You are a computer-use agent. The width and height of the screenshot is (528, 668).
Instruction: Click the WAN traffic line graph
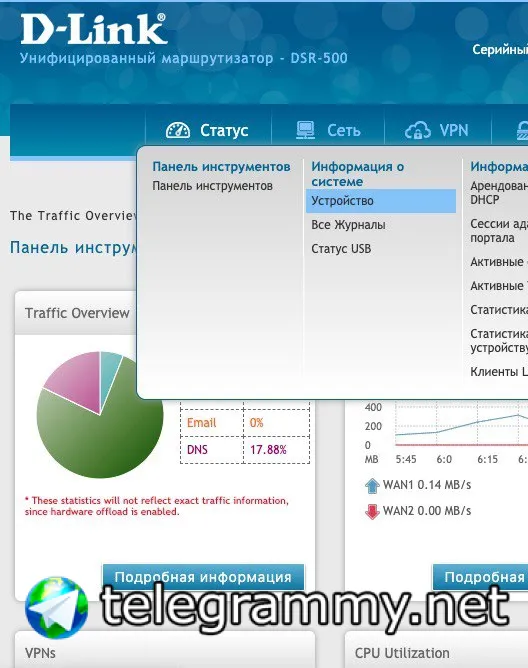pos(462,424)
